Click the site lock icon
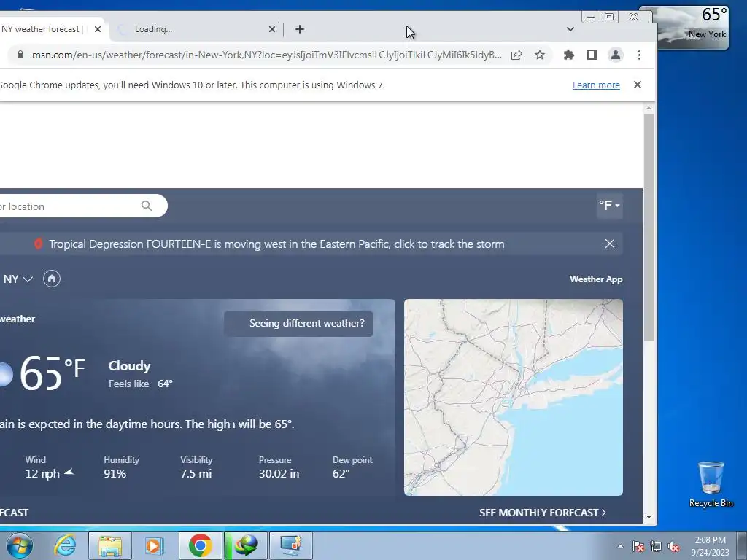The image size is (747, 560). pyautogui.click(x=20, y=55)
